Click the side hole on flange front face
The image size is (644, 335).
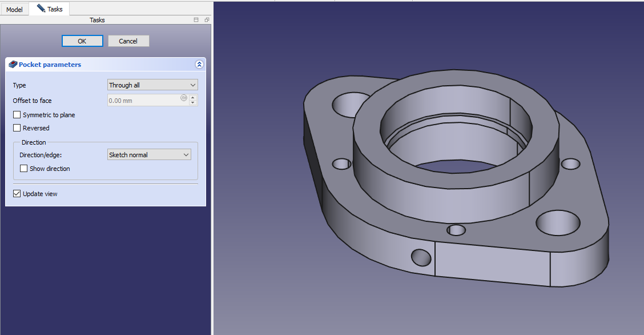tap(421, 257)
